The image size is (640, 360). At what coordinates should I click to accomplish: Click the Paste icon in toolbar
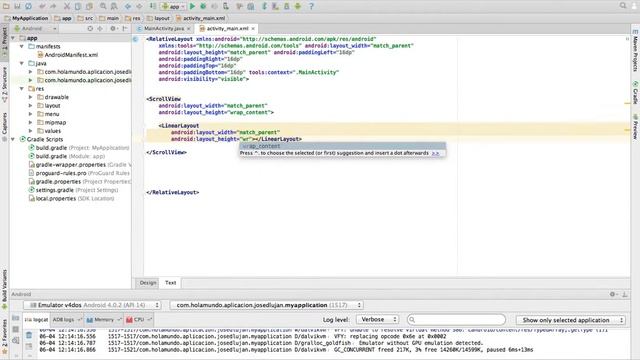[x=89, y=6]
